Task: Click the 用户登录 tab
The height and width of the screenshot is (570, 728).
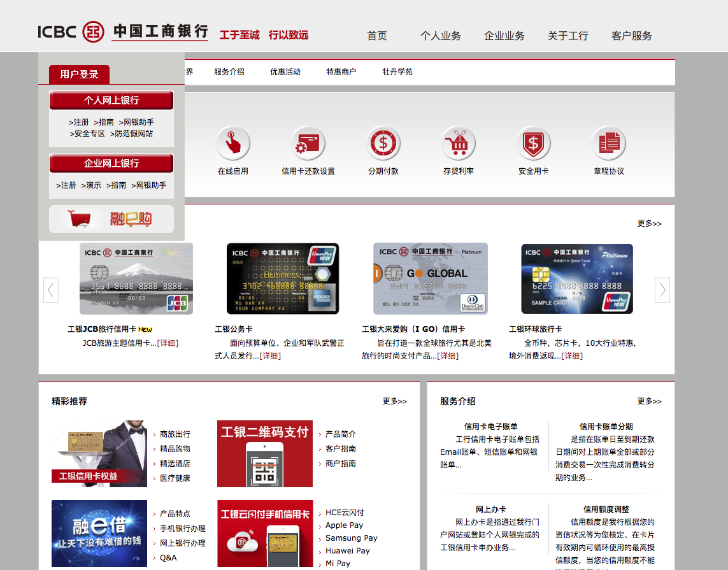Action: [x=80, y=75]
